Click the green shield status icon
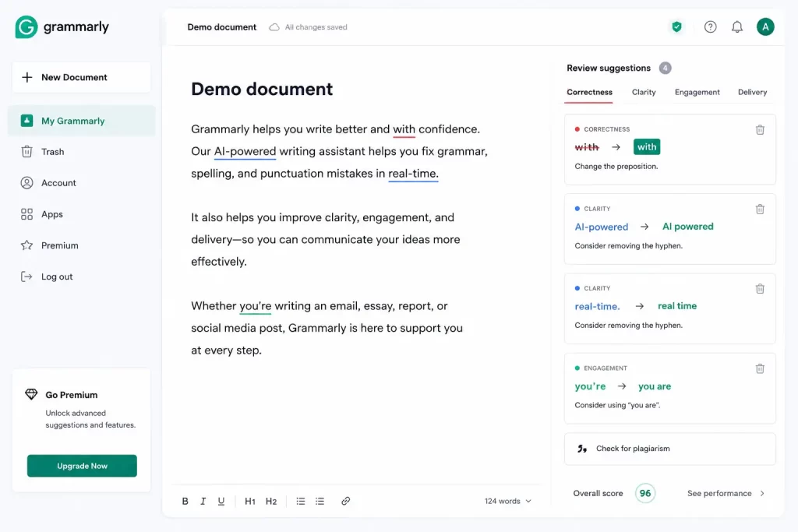This screenshot has height=532, width=798. point(676,27)
